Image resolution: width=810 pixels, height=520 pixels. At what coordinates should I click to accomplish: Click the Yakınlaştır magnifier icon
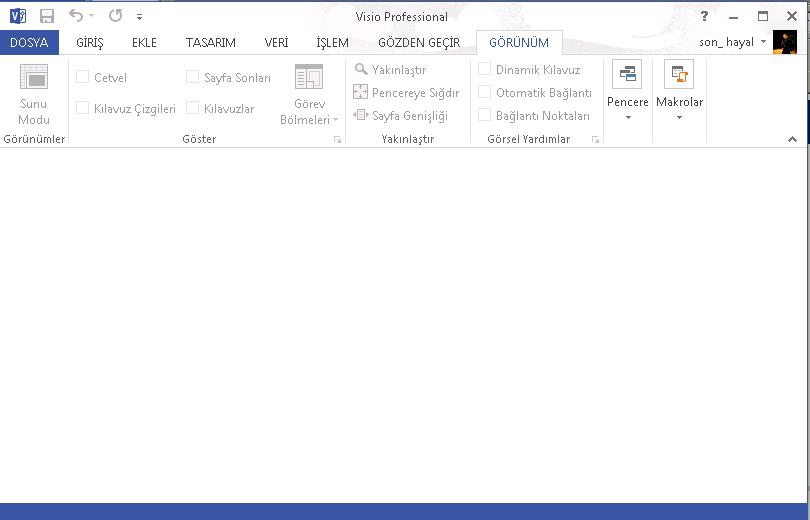(361, 70)
